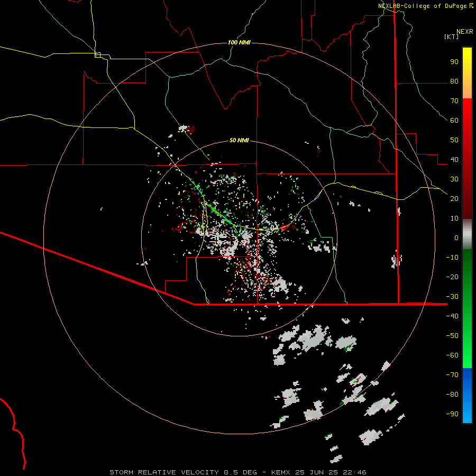Click the -50 value on velocity scale
This screenshot has height=476, width=476.
point(452,336)
